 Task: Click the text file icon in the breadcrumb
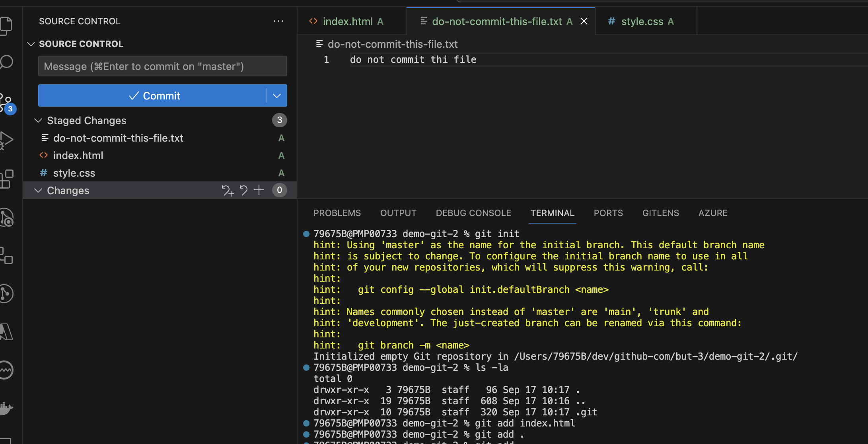(x=319, y=44)
